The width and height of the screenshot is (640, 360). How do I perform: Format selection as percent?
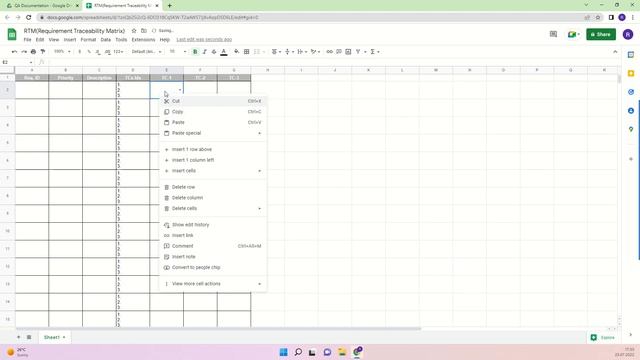click(x=89, y=52)
